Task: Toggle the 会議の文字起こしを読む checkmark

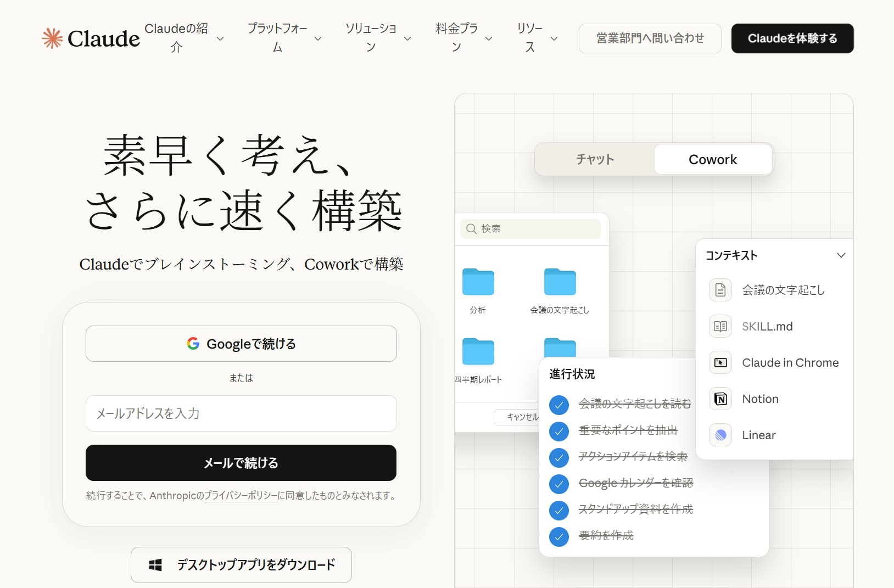Action: tap(559, 405)
